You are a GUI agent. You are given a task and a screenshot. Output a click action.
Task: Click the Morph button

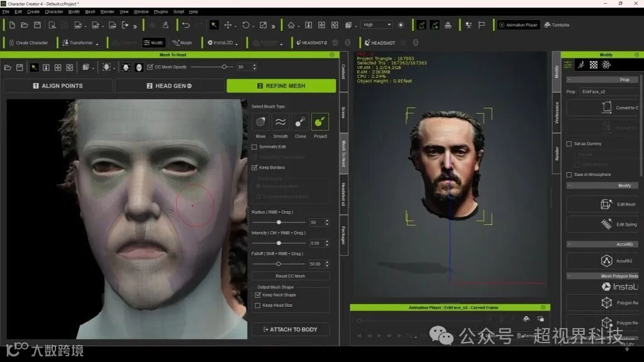pos(182,43)
